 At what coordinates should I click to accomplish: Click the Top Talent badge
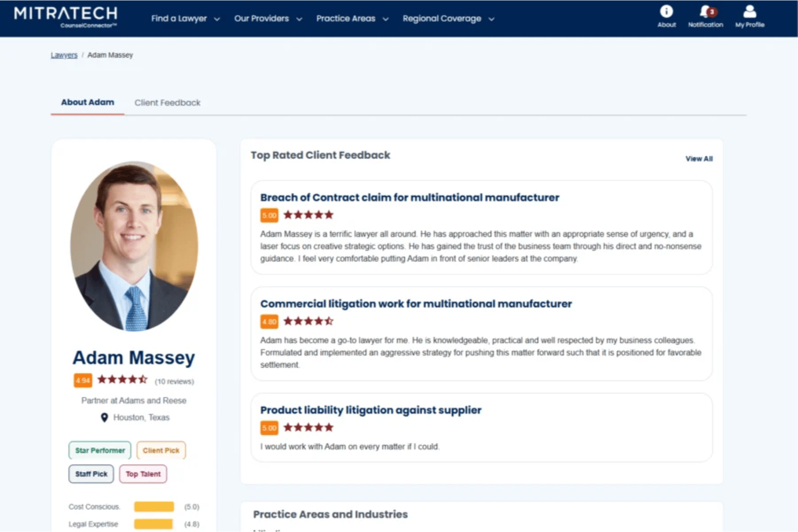[143, 474]
